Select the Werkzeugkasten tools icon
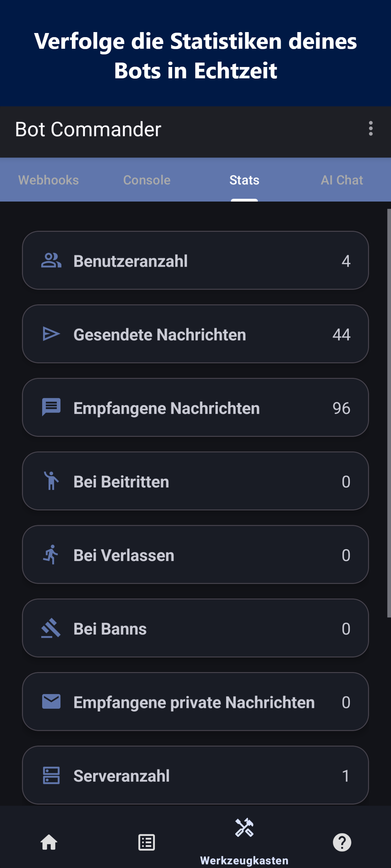The width and height of the screenshot is (391, 868). point(244,828)
